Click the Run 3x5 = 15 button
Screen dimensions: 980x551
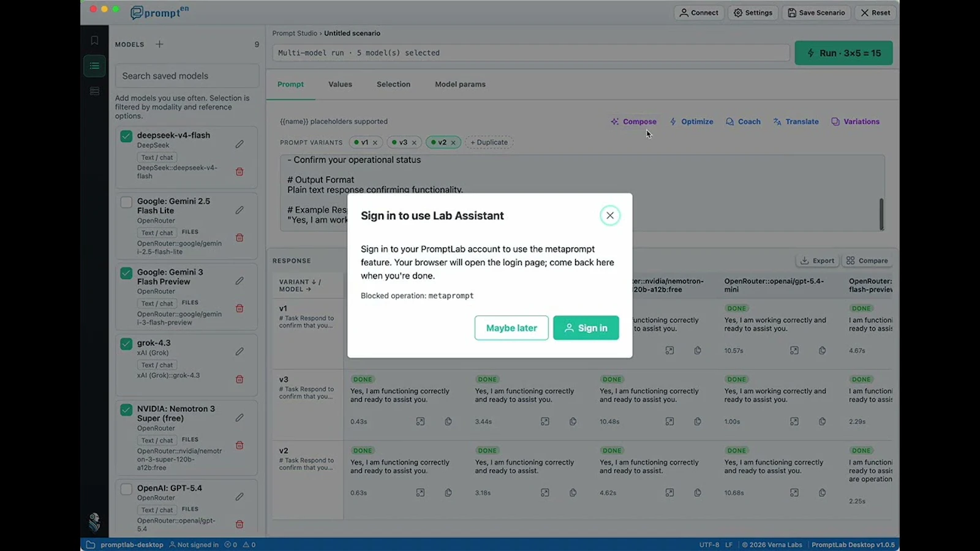tap(843, 53)
